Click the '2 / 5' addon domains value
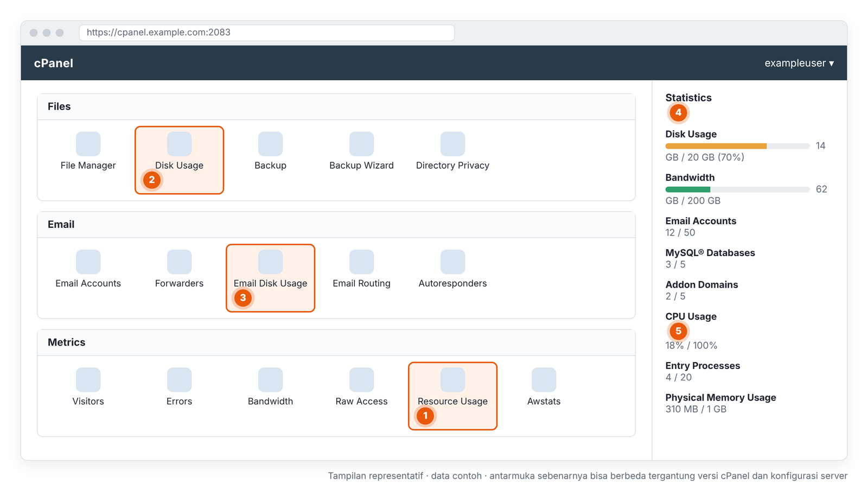868x502 pixels. [x=675, y=296]
